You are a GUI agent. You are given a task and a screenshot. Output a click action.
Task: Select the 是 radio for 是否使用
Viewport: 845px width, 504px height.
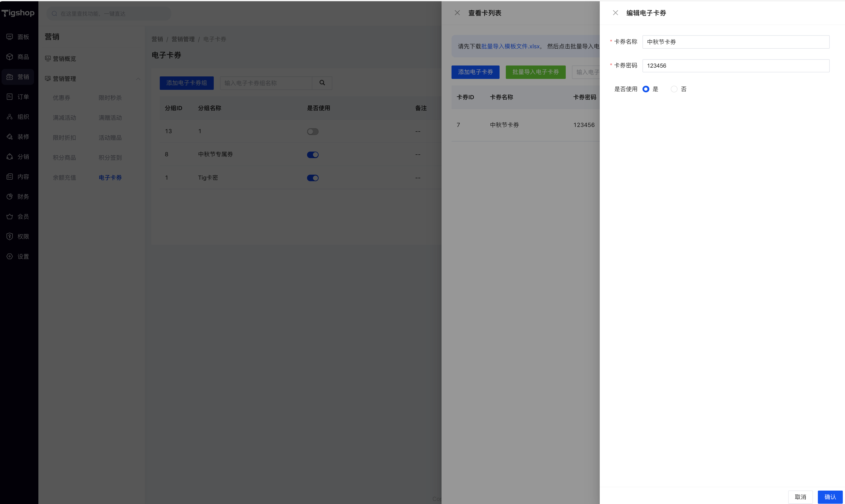pos(646,89)
